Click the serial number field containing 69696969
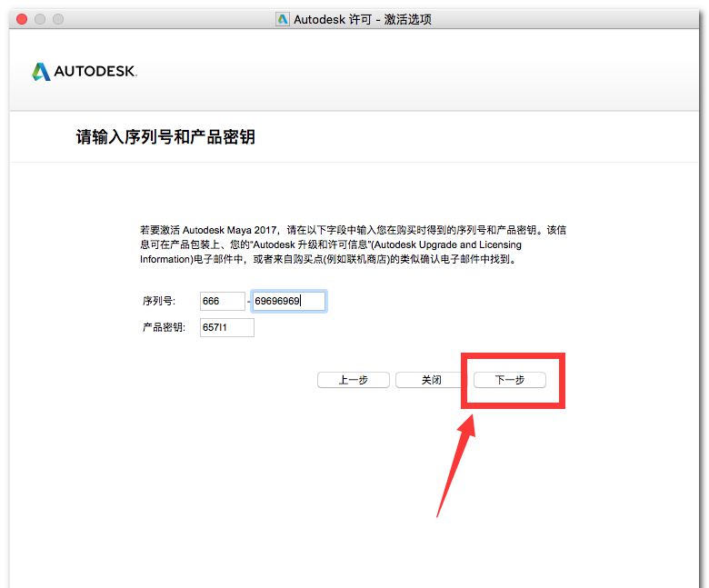This screenshot has height=588, width=709. pos(289,301)
